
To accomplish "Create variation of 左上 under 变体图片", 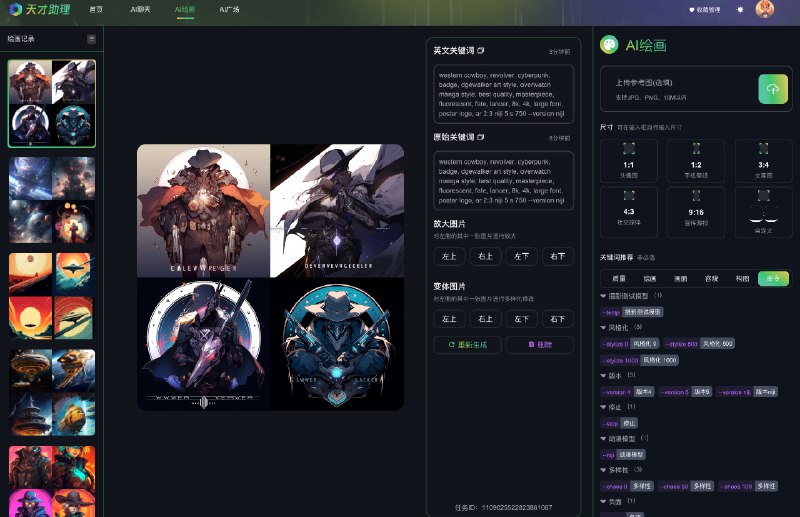I will 449,319.
